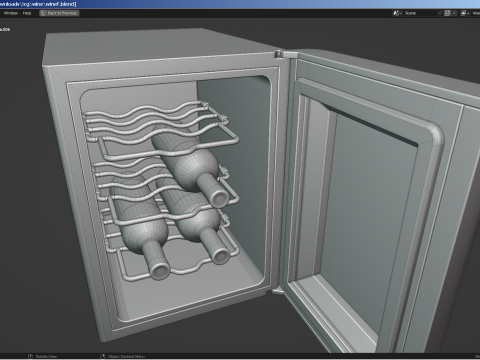Remove the scene with the X icon

(454, 13)
